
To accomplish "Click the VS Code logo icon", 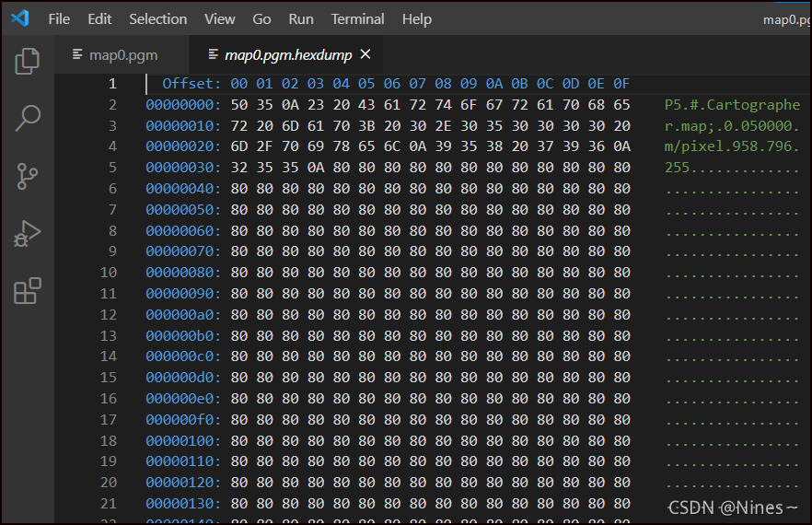I will 20,18.
